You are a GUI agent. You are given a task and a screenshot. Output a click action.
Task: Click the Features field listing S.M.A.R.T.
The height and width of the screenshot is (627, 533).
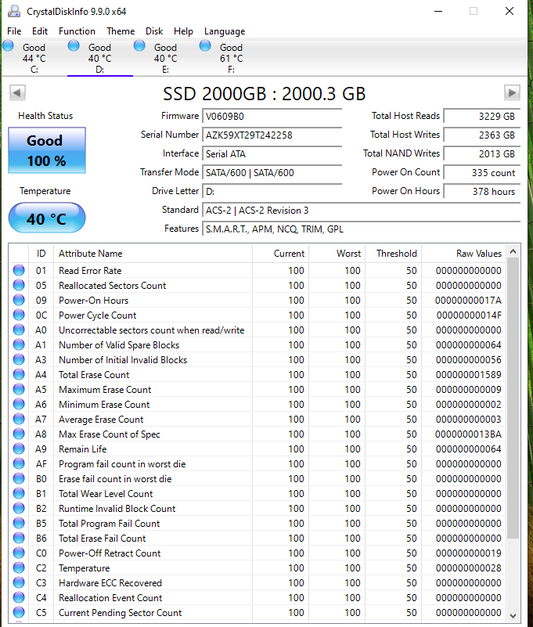click(361, 229)
